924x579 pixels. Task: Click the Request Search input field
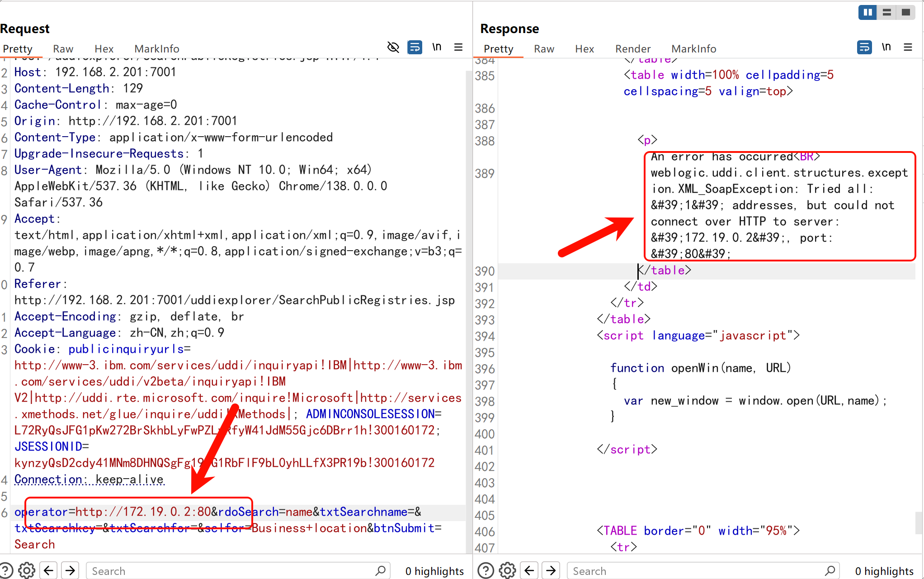tap(231, 571)
